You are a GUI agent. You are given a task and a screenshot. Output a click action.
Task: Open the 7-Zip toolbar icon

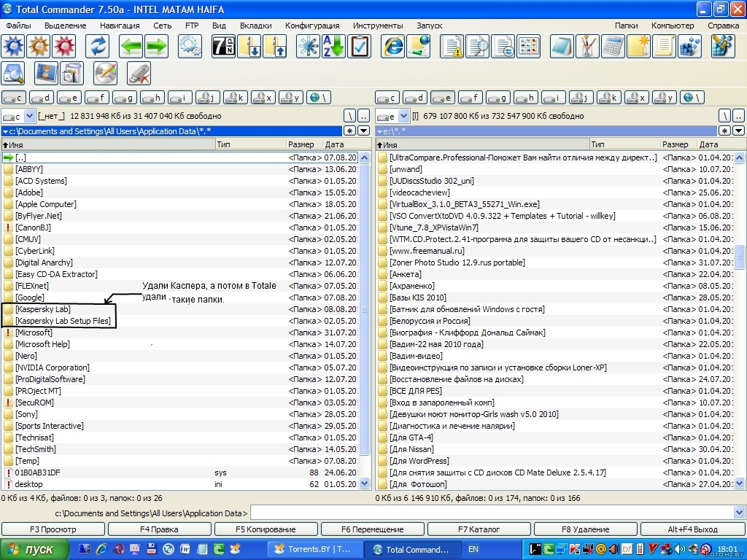coord(223,47)
